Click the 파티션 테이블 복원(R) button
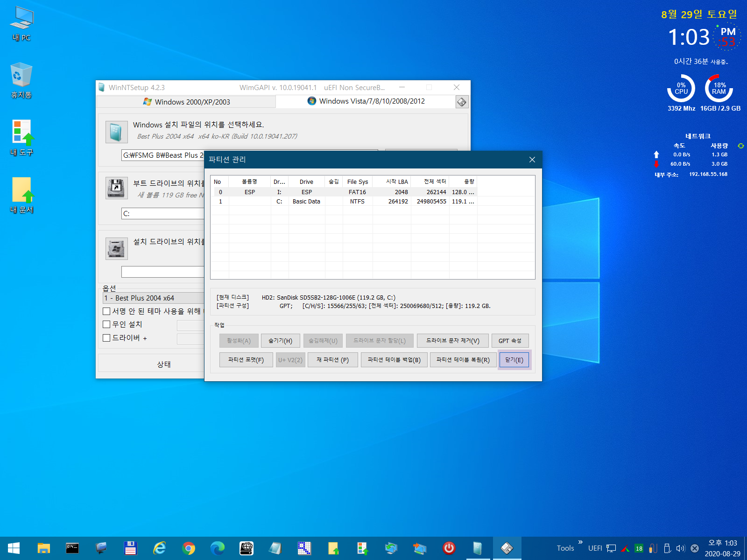 463,360
